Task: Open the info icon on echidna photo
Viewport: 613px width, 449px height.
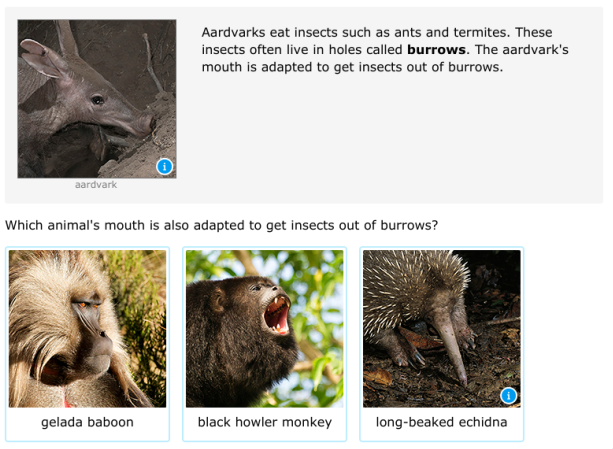Action: tap(508, 396)
